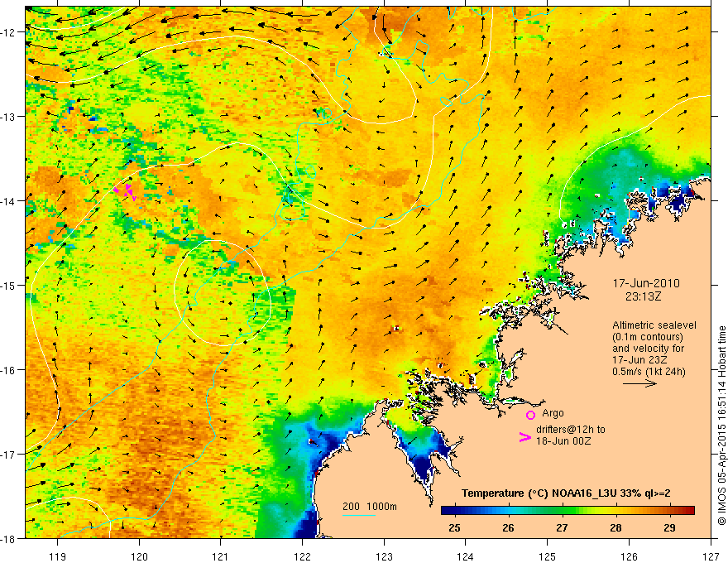Click the latitude axis label -12
The image size is (728, 563).
click(9, 32)
